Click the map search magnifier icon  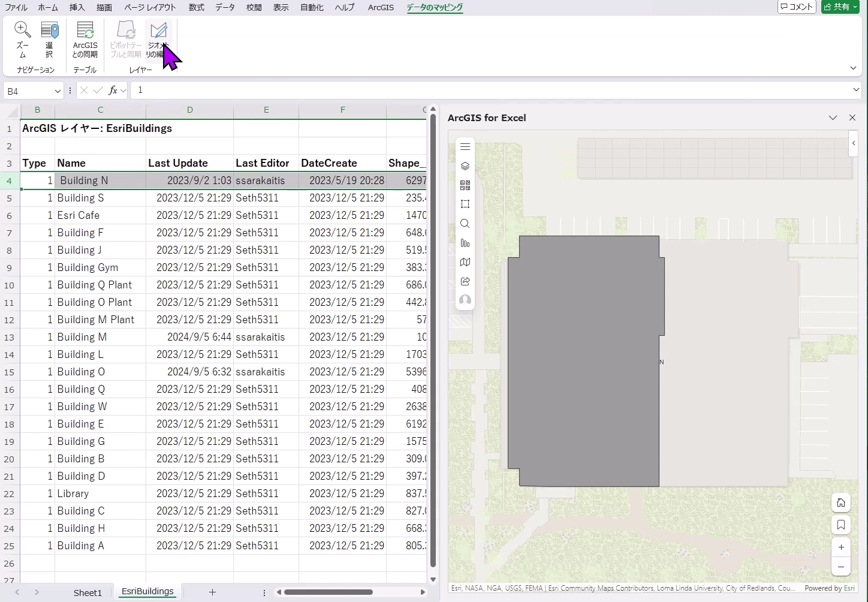465,224
